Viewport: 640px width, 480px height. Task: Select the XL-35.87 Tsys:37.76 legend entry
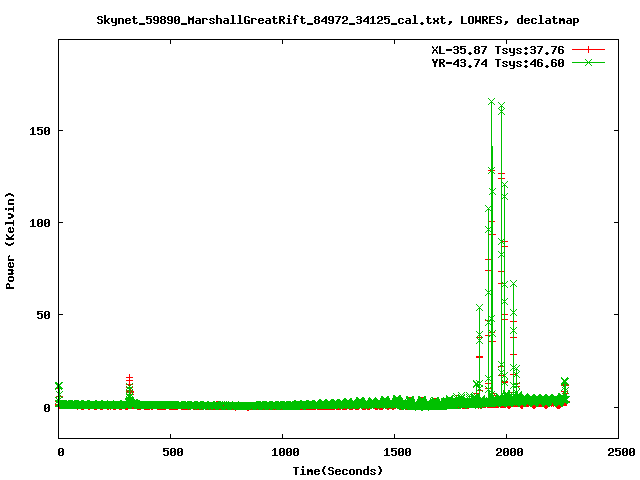(498, 50)
